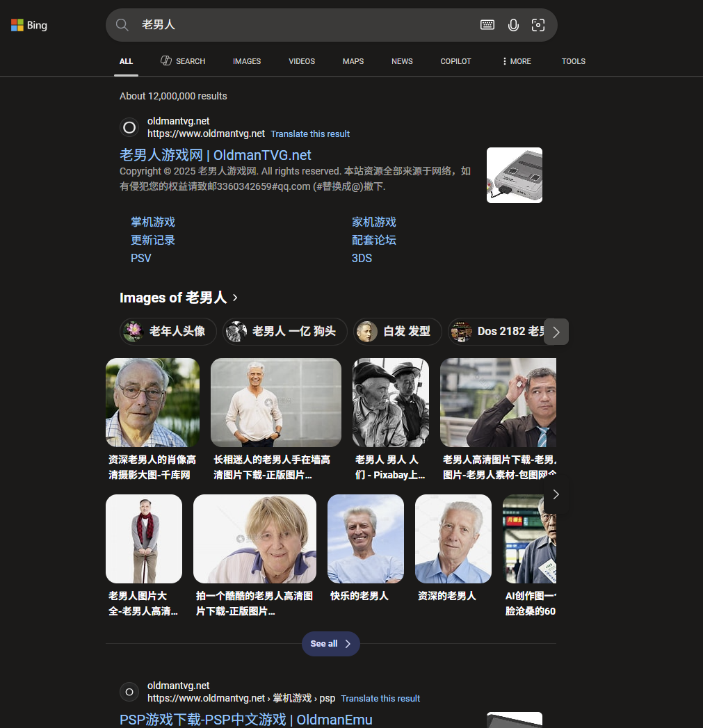Click the avatar icon in 白发 发型 chip
The image size is (703, 728).
click(367, 332)
